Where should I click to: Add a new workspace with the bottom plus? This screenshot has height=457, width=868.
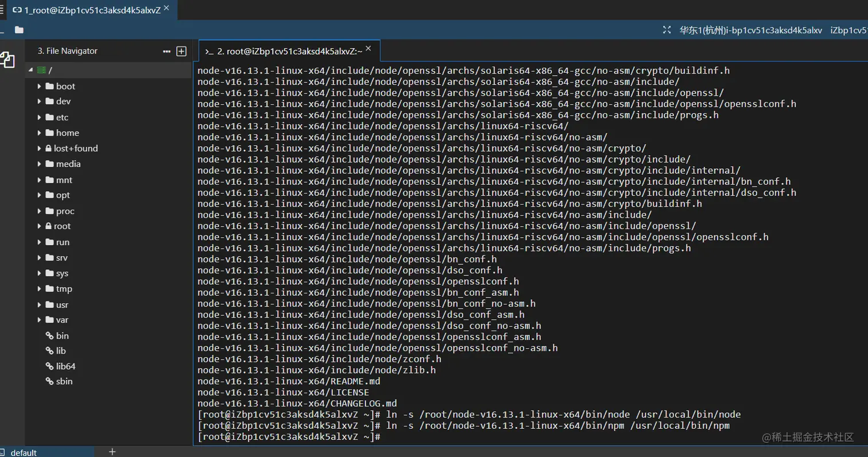pos(113,452)
